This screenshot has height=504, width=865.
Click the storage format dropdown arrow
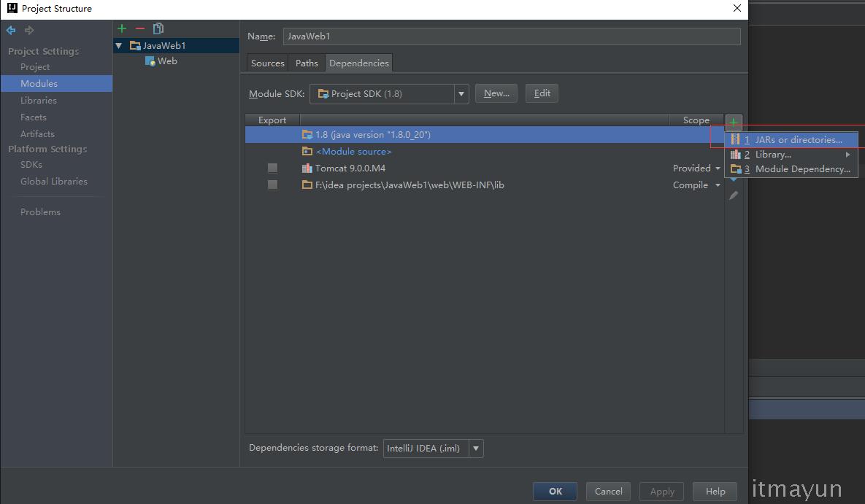coord(476,449)
